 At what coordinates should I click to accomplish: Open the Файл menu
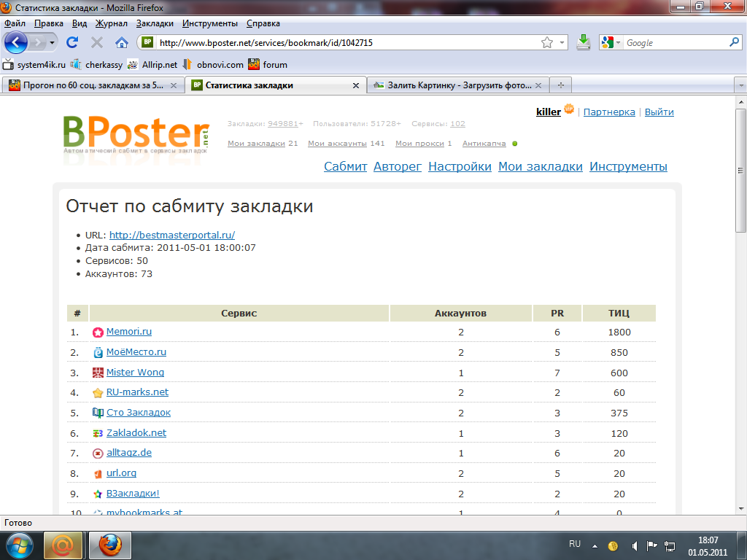click(x=15, y=23)
